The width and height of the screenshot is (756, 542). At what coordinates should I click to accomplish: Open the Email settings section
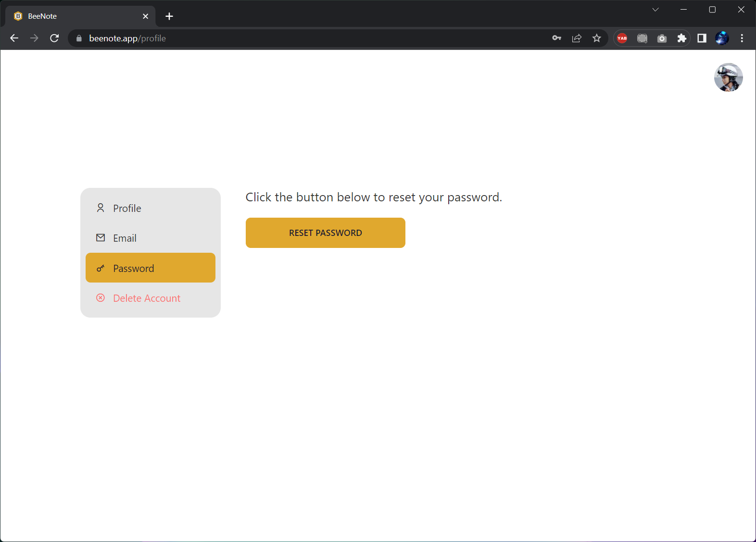pyautogui.click(x=150, y=238)
